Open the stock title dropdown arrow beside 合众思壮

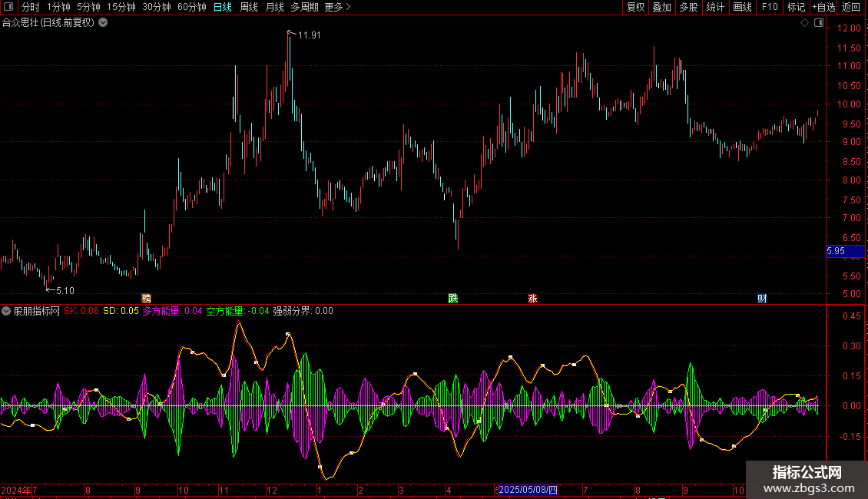103,23
